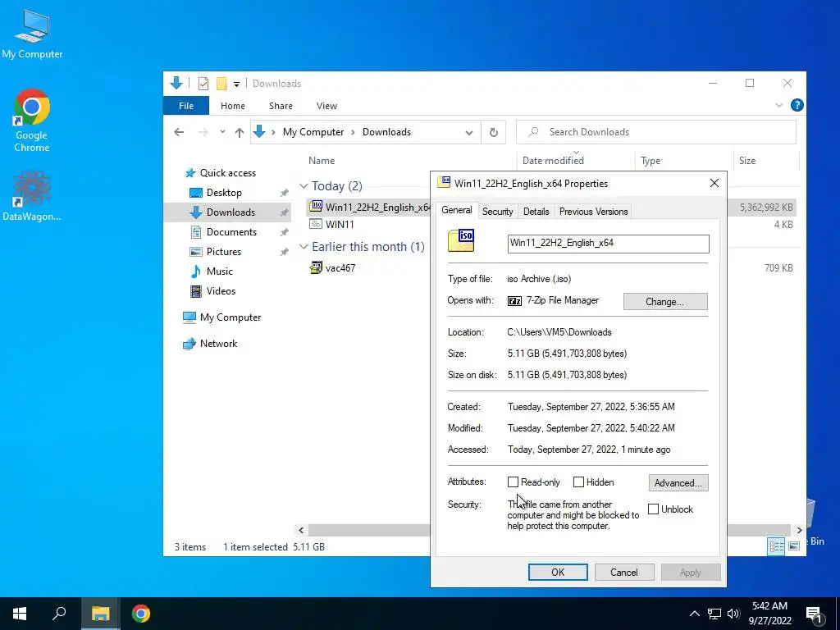Switch to details view icon
Image resolution: width=840 pixels, height=630 pixels.
tap(776, 546)
